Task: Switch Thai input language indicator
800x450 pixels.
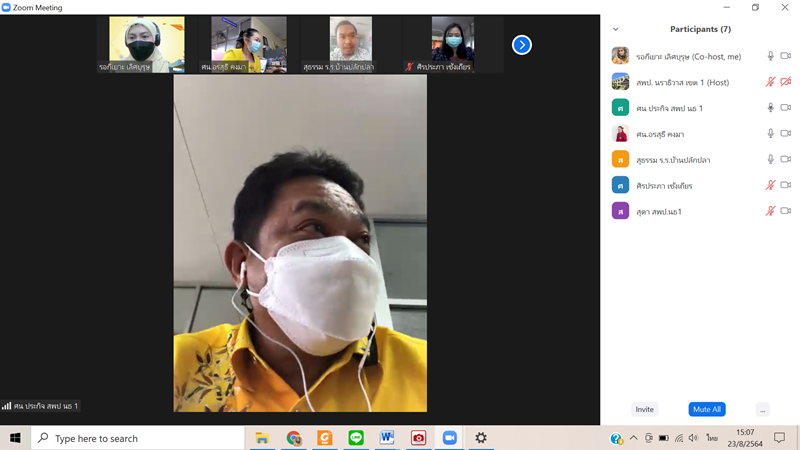Action: 712,438
